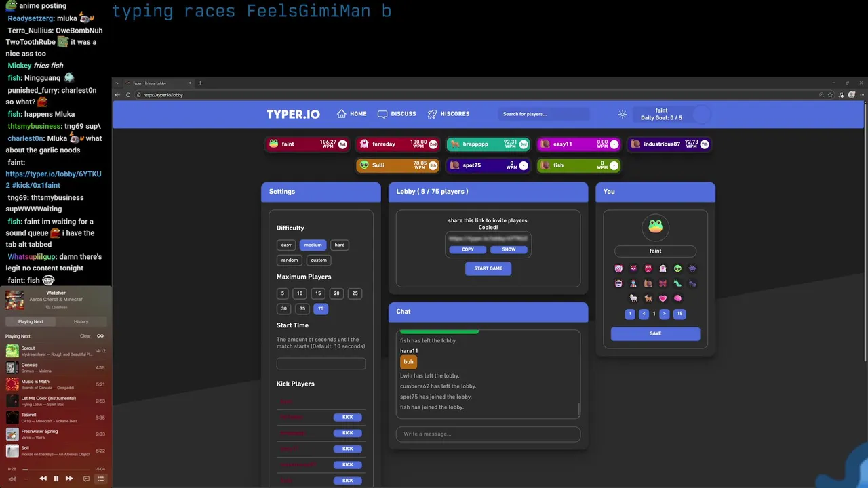Viewport: 868px width, 488px height.
Task: Toggle light/dark theme sun icon
Action: point(623,114)
